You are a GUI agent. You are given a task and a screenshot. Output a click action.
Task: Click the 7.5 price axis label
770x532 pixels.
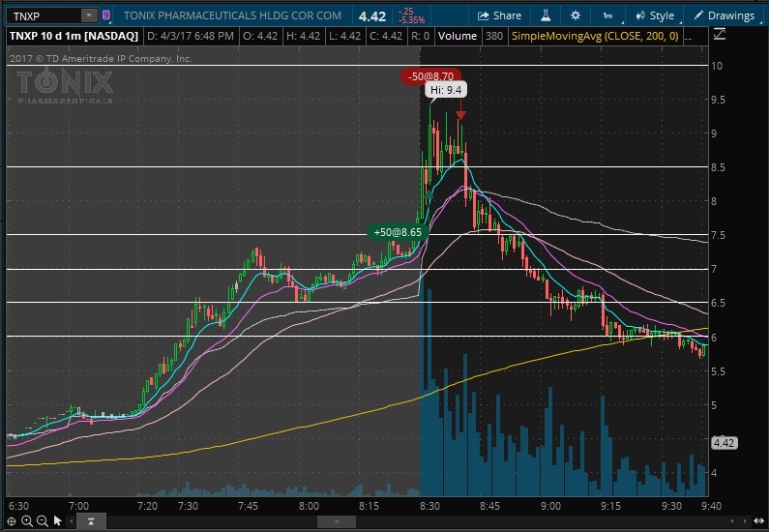tap(718, 235)
